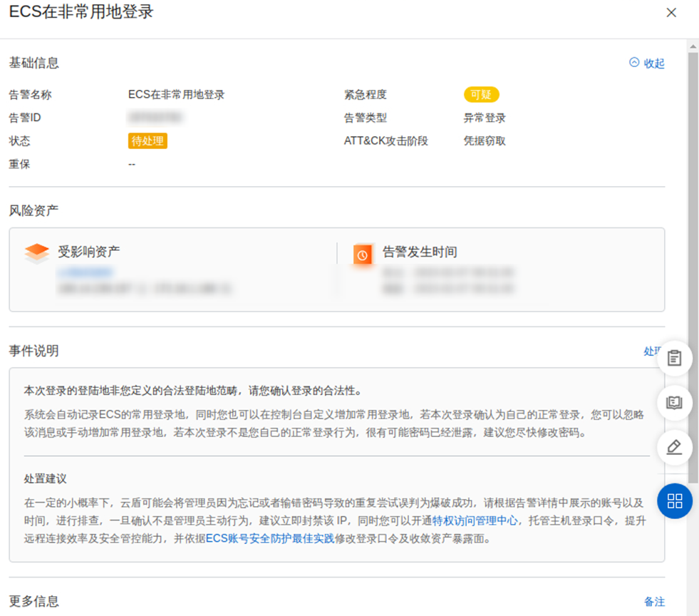Click the orange clock alert-time icon
Viewport: 699px width, 616px height.
[x=363, y=255]
